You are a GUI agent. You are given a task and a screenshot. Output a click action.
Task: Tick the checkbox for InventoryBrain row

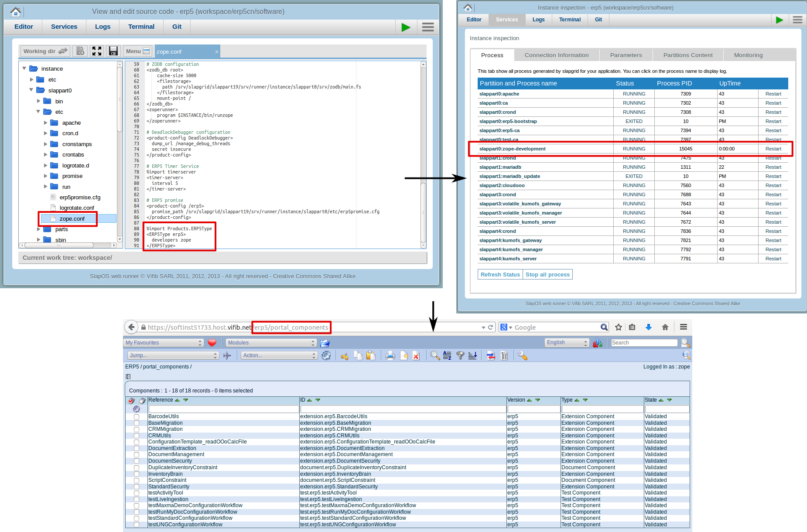click(x=137, y=474)
